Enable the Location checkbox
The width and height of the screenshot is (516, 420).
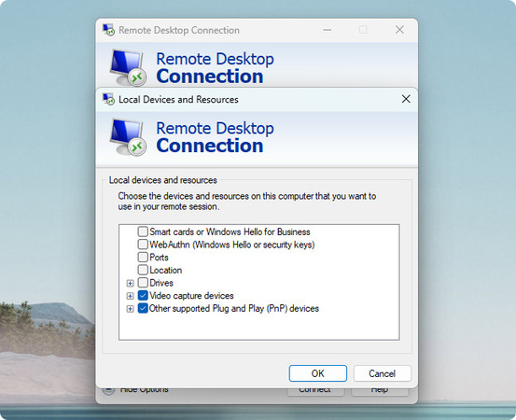pyautogui.click(x=143, y=270)
